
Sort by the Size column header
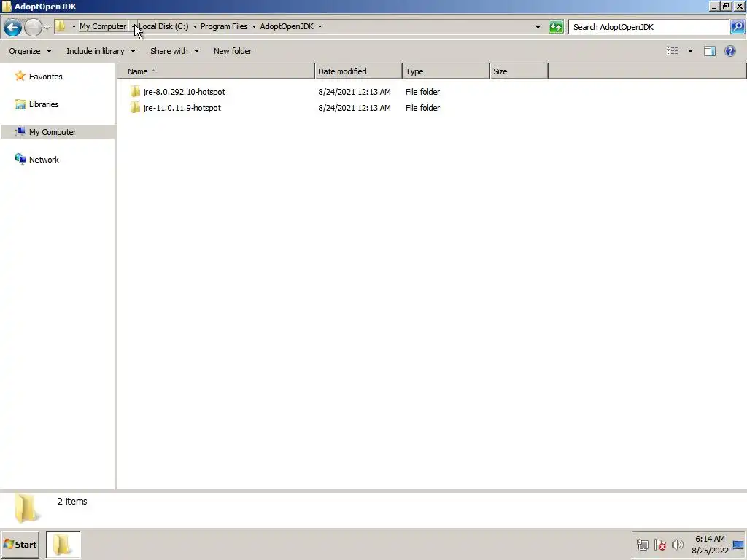pos(519,71)
